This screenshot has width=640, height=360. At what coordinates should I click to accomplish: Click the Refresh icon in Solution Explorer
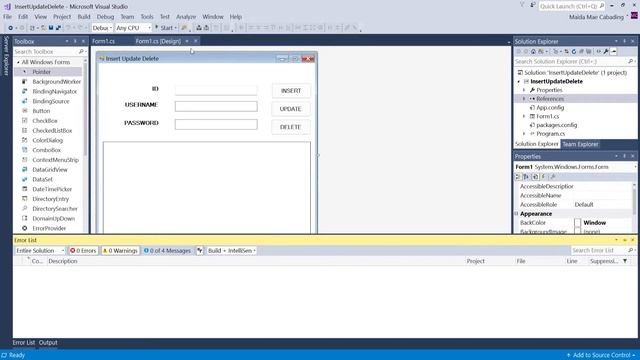[573, 51]
